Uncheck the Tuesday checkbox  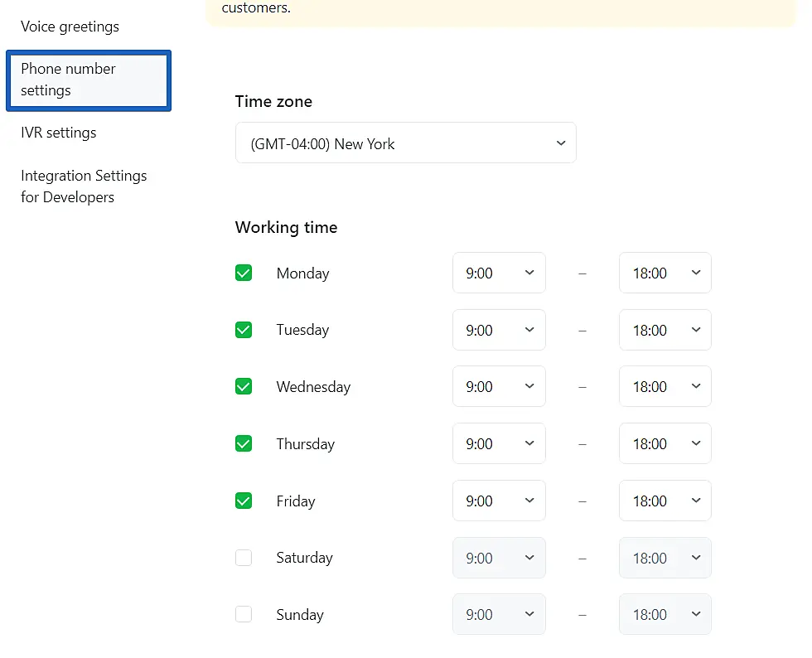click(244, 330)
